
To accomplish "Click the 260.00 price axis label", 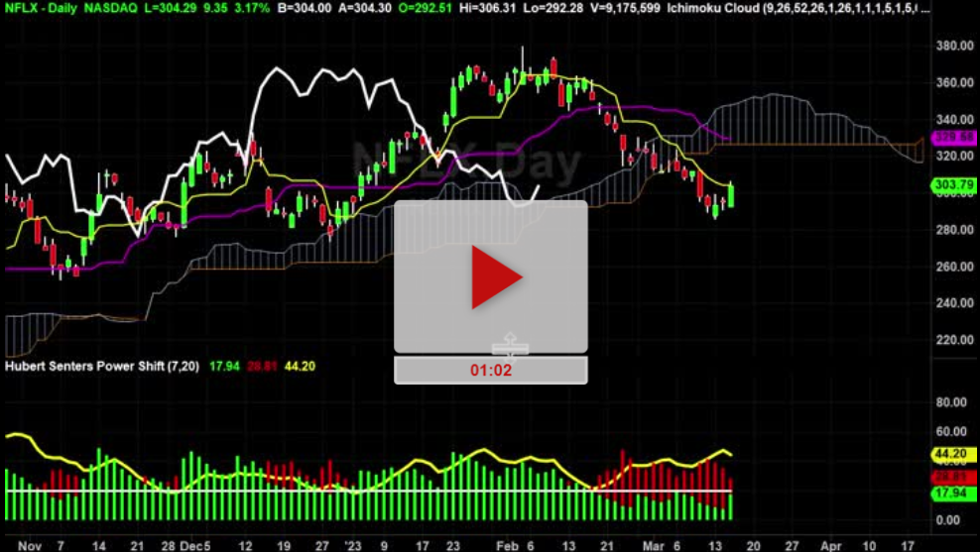I will pos(954,267).
